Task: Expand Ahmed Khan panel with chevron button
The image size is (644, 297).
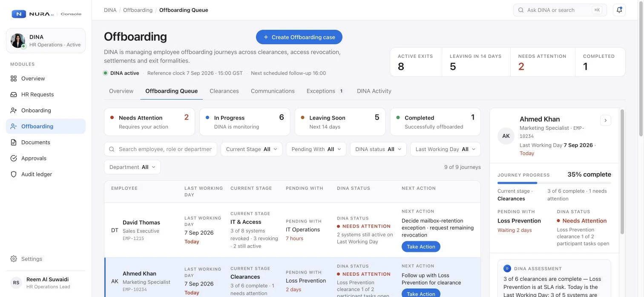Action: [x=606, y=120]
